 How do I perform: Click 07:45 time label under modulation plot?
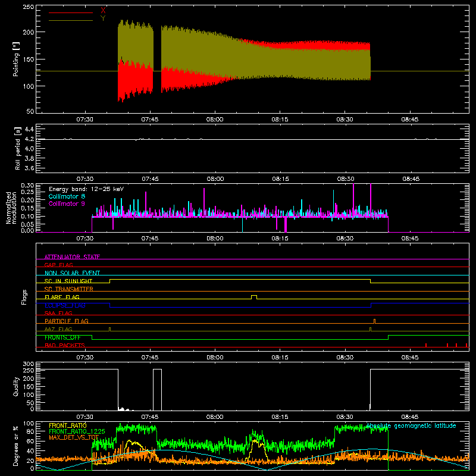pos(150,239)
